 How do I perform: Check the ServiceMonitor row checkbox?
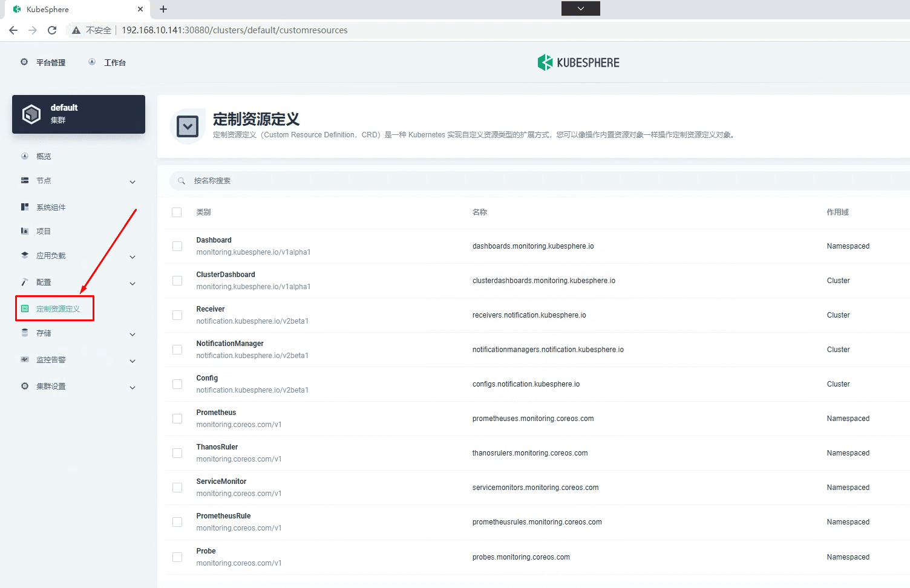(x=177, y=488)
